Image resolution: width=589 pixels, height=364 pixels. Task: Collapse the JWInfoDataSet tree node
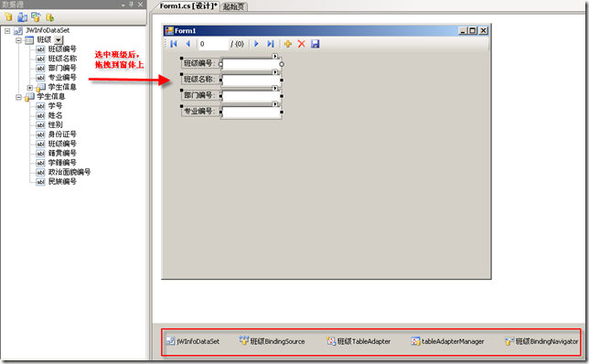point(7,31)
